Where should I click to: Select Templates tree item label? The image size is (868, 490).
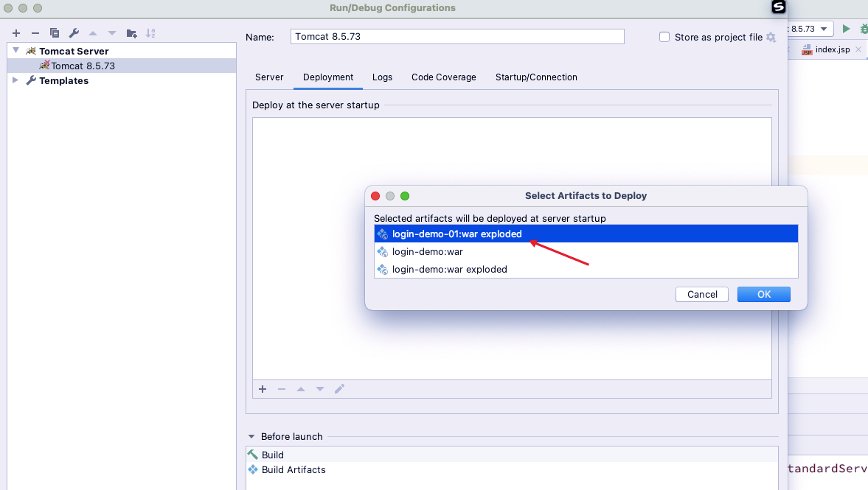pos(63,80)
